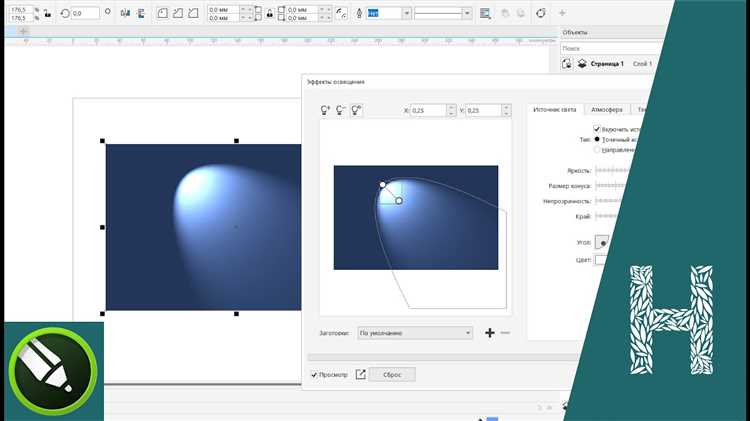Image resolution: width=750 pixels, height=421 pixels.
Task: Click the small circle icon after rotation field
Action: tap(108, 11)
